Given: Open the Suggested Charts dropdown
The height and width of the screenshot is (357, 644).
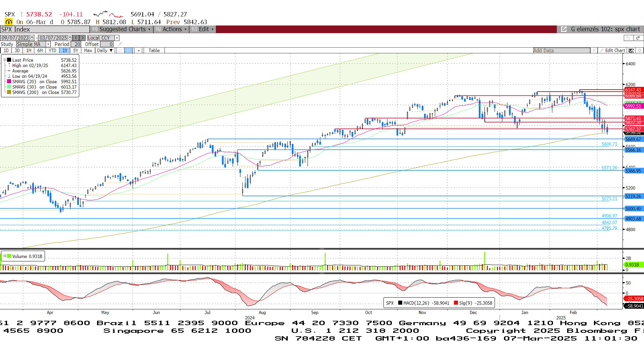Looking at the screenshot, I should click(x=122, y=29).
